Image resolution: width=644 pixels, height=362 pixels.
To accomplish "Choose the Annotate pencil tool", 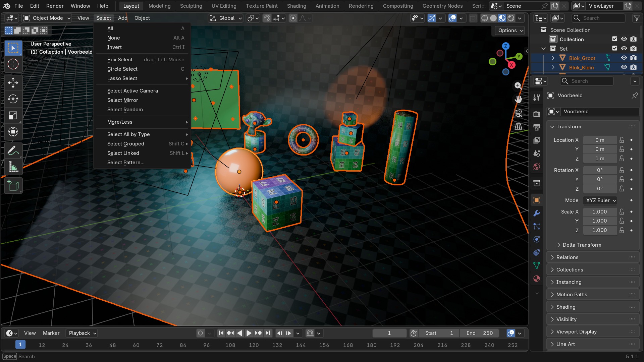I will [x=13, y=151].
